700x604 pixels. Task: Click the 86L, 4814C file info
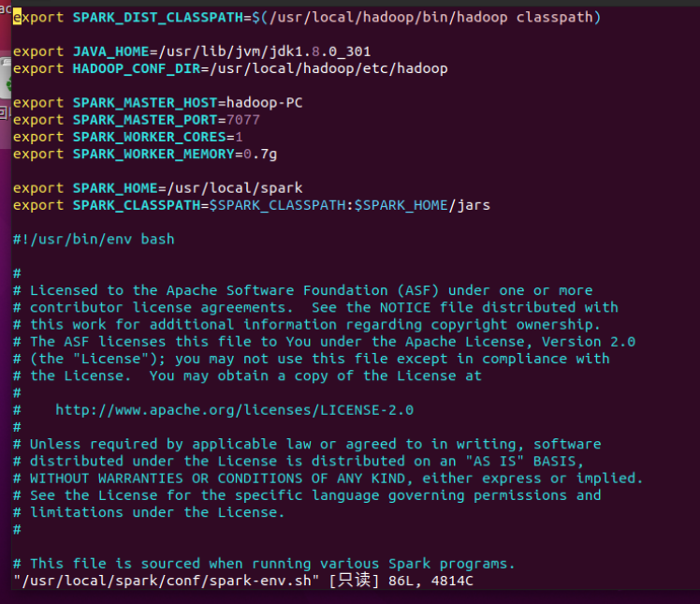pyautogui.click(x=430, y=581)
